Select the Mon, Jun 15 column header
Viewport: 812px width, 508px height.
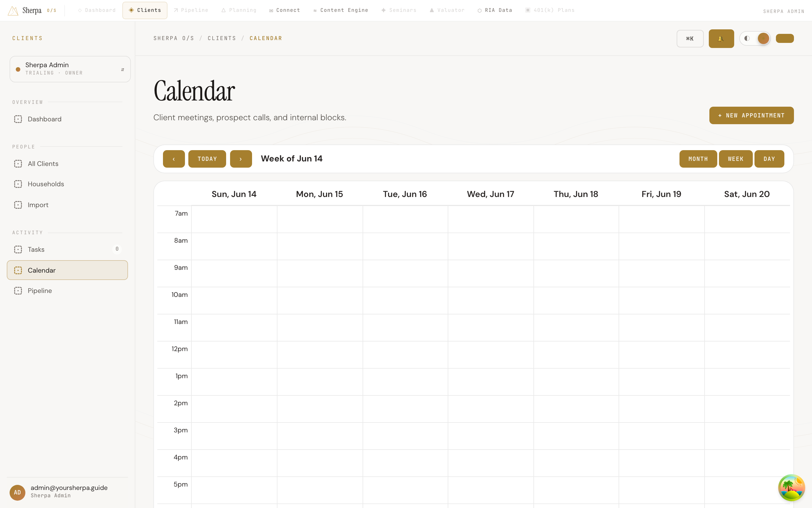click(x=319, y=194)
